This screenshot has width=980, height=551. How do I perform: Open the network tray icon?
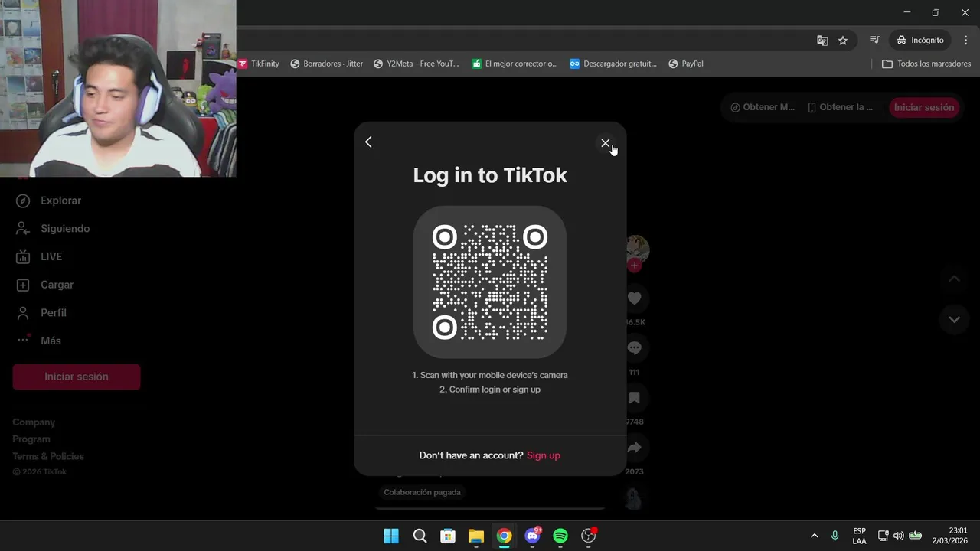point(883,536)
